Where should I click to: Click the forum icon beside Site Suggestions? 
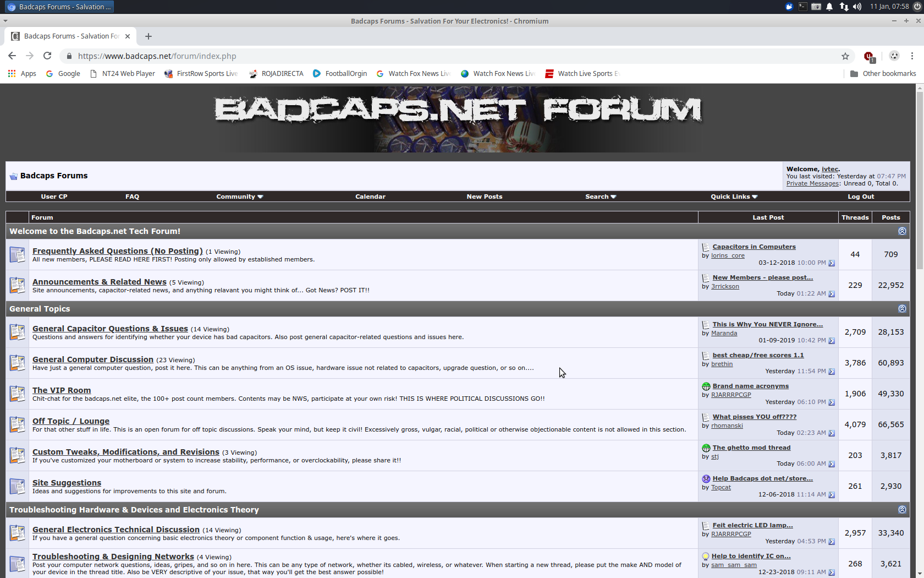pos(17,486)
